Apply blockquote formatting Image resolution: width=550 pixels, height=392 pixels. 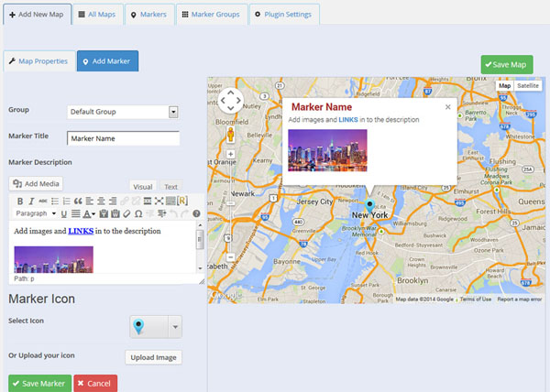78,201
